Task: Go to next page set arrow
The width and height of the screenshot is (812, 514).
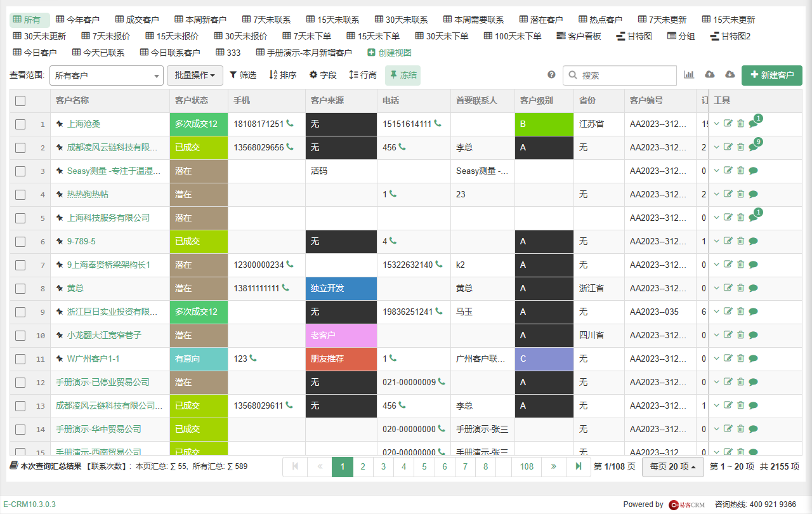Action: click(554, 466)
